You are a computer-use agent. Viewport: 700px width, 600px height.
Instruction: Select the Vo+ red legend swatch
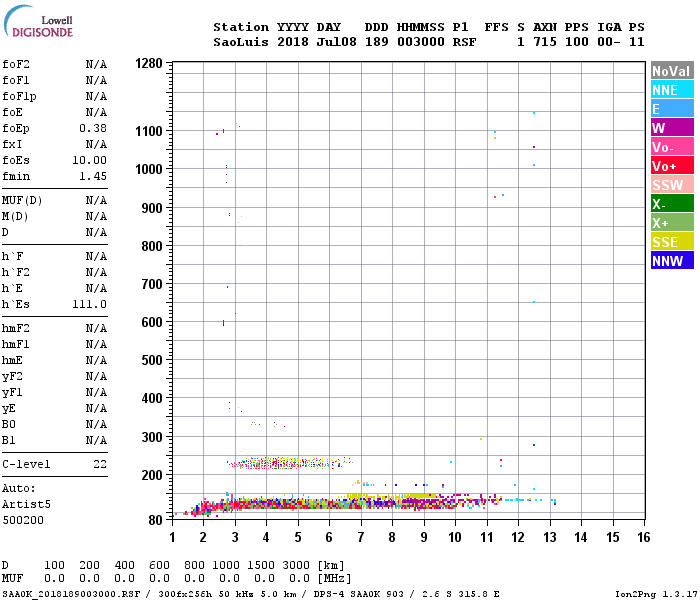click(672, 166)
